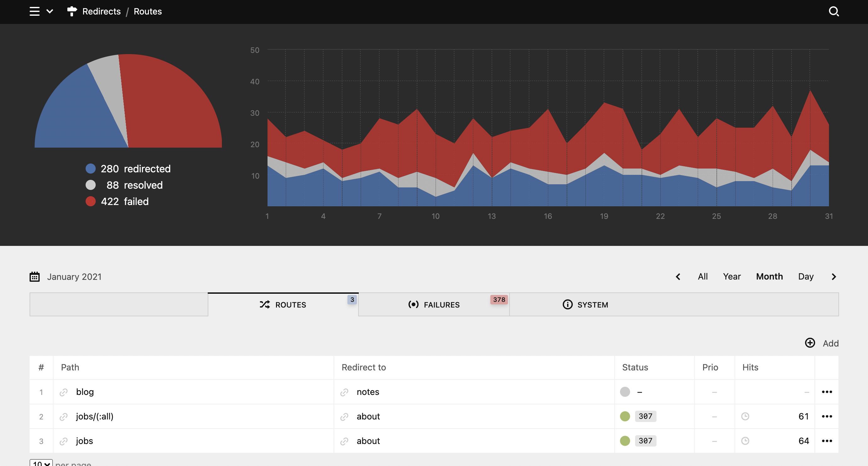Toggle green status of jobs route

(625, 441)
